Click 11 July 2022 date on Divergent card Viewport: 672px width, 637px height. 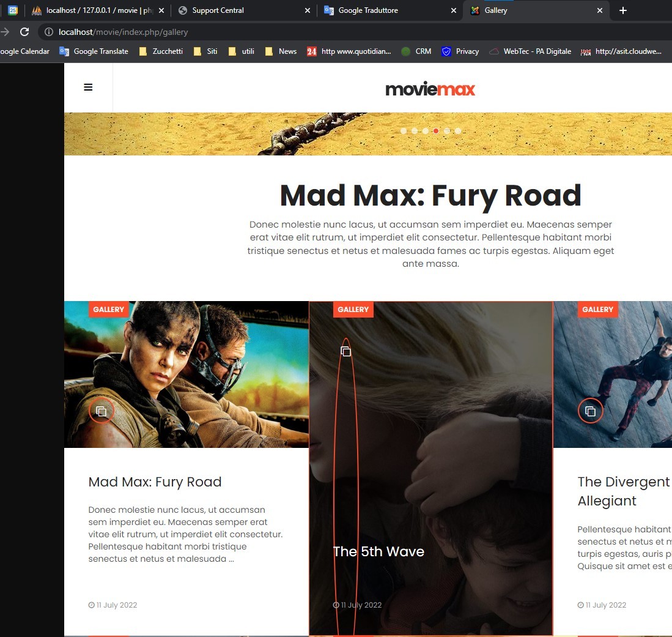(x=602, y=605)
